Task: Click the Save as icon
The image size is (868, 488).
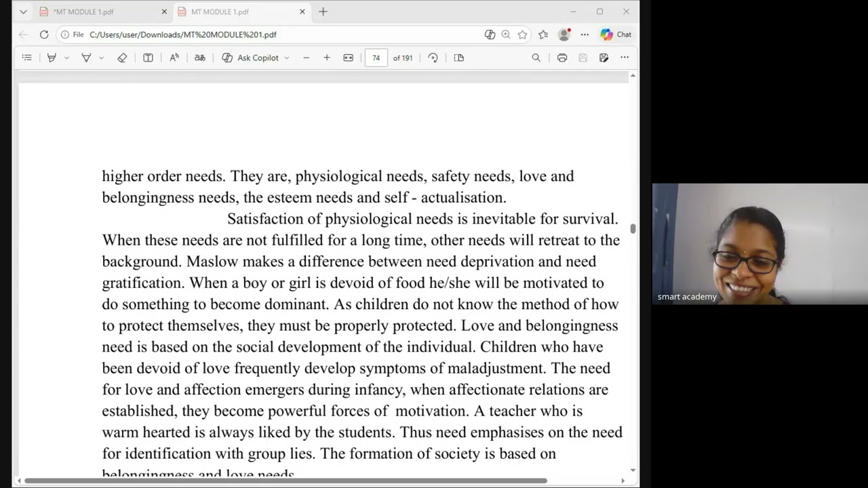Action: [604, 58]
